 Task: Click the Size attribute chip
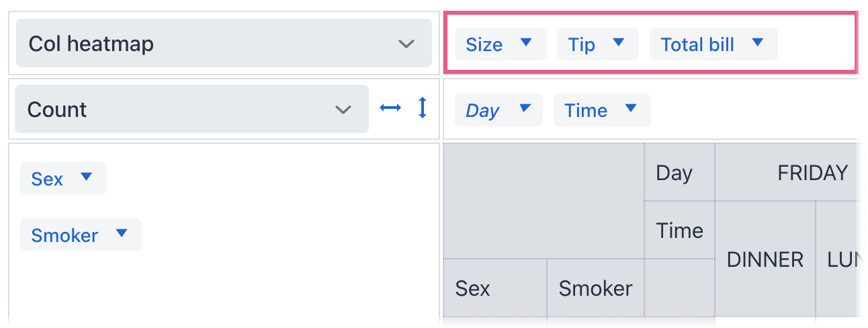(x=484, y=44)
